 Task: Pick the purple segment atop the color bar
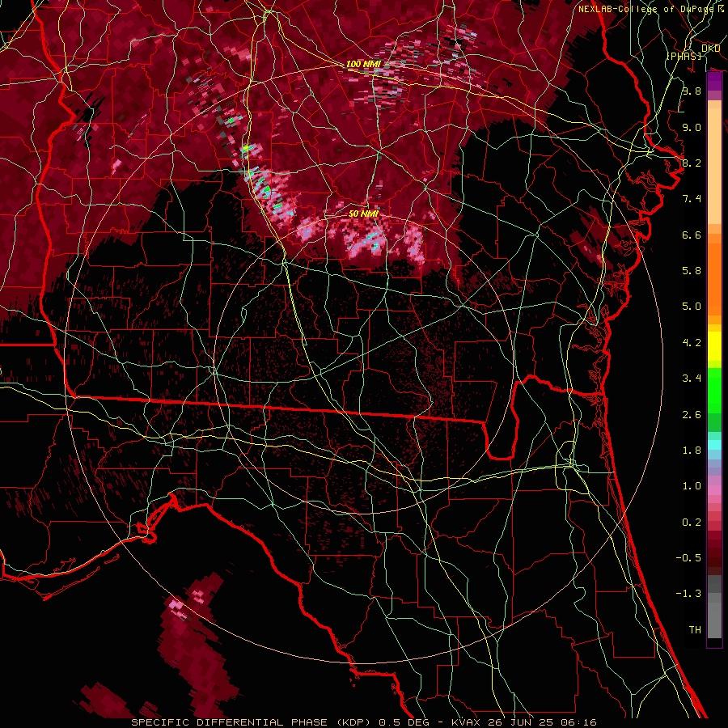coord(714,82)
